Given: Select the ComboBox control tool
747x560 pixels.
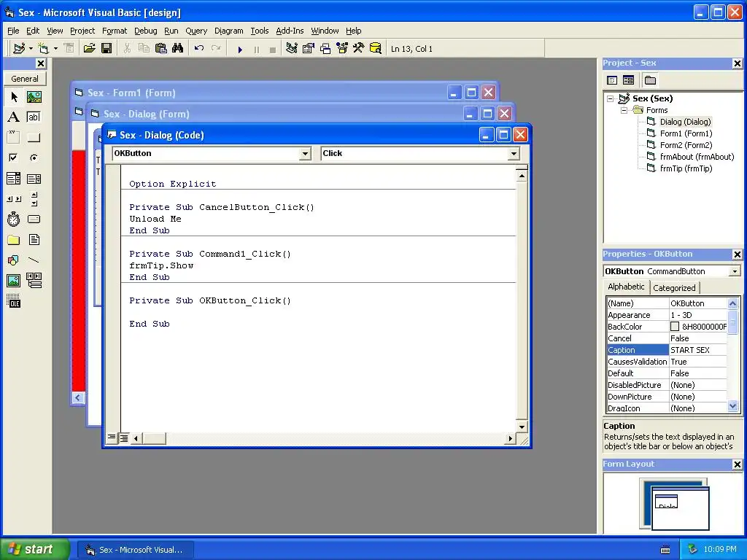Looking at the screenshot, I should pos(14,179).
